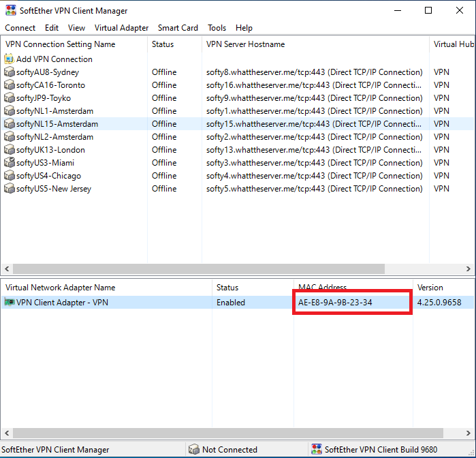Select the softyUK13-London connection icon
476x458 pixels.
(x=9, y=150)
